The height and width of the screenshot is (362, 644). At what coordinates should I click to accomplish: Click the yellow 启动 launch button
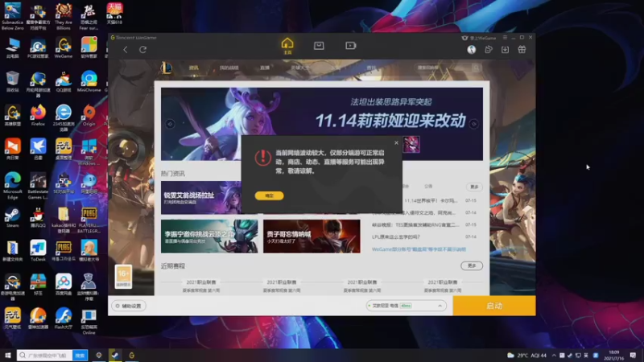pos(494,306)
